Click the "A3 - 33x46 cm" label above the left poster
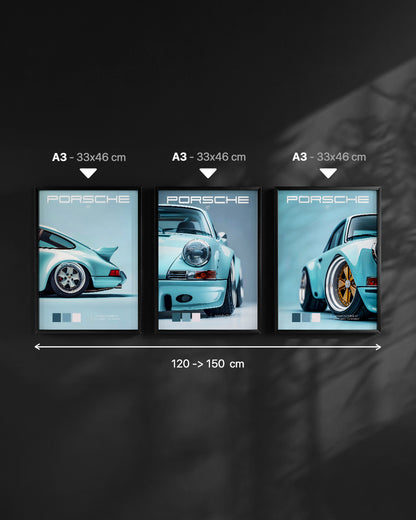Screen dimensions: 416x520 point(89,157)
